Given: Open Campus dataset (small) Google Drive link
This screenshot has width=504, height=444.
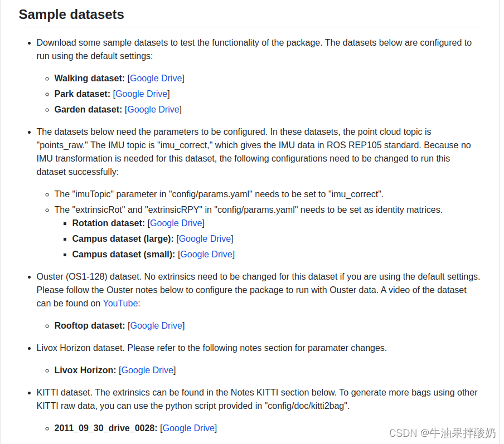Looking at the screenshot, I should 206,255.
